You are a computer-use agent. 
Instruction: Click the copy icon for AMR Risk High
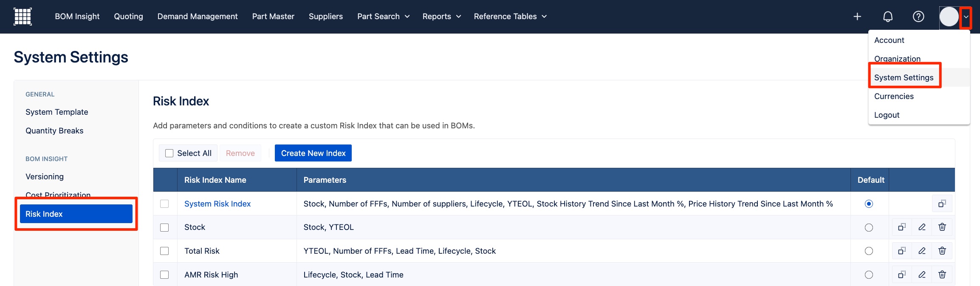point(901,275)
